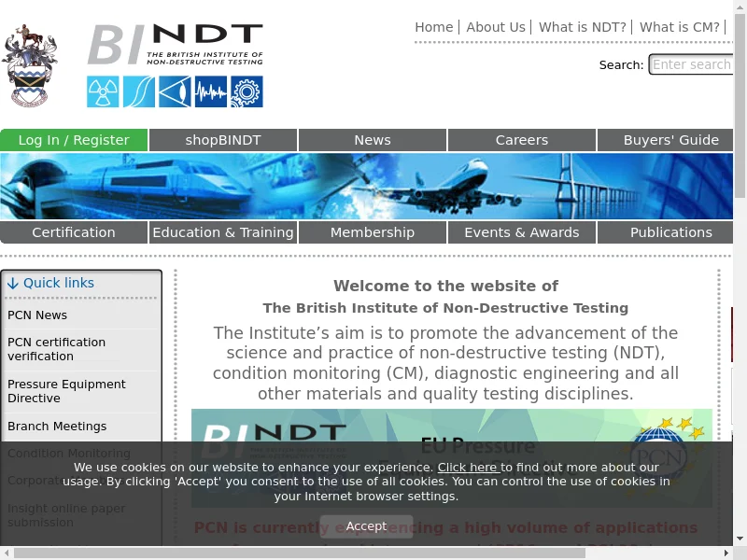
Task: Open the shopBINDT tab
Action: coord(223,140)
